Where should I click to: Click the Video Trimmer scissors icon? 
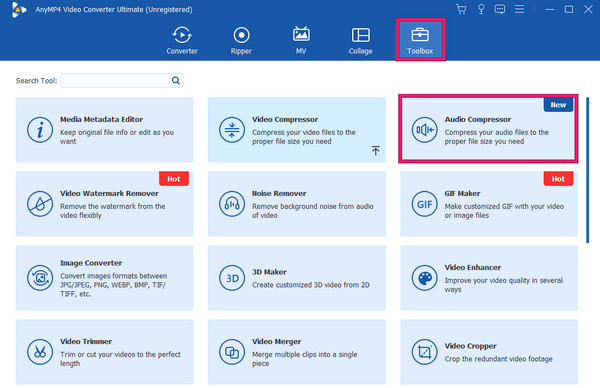[40, 352]
